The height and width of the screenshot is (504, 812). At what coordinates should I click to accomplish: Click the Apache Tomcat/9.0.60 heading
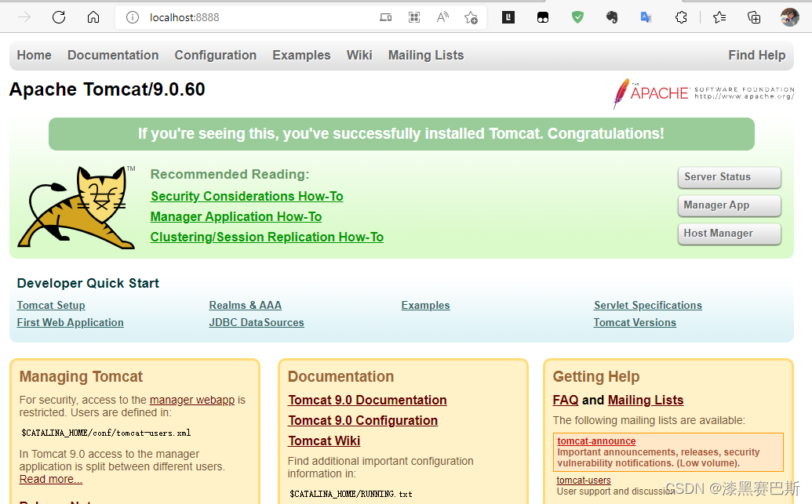[107, 89]
